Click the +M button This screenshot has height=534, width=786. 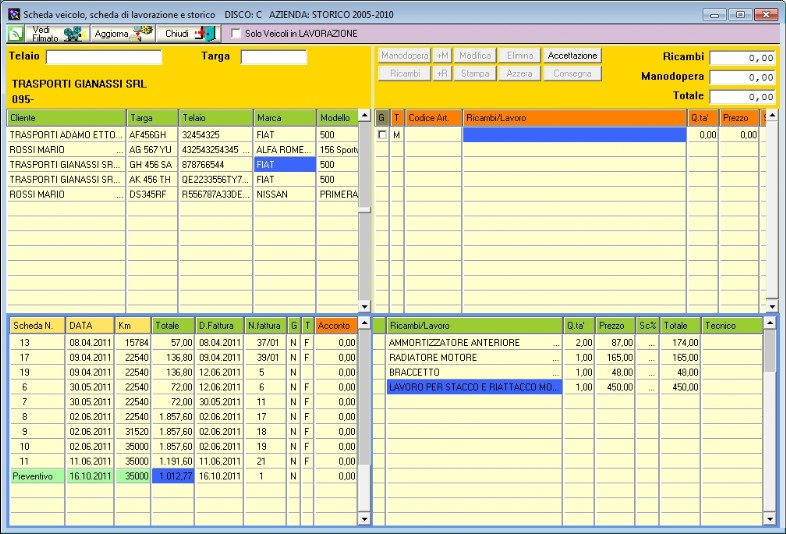442,56
